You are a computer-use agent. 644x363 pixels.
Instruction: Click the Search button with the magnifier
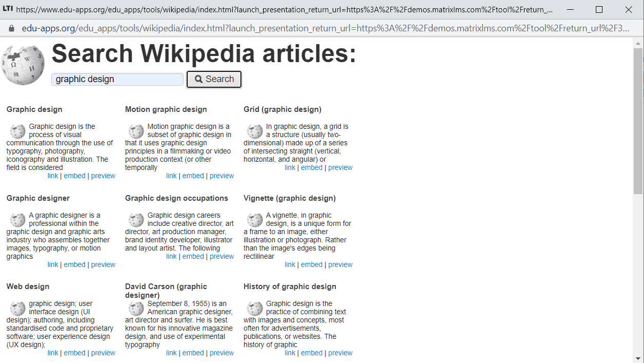click(214, 79)
